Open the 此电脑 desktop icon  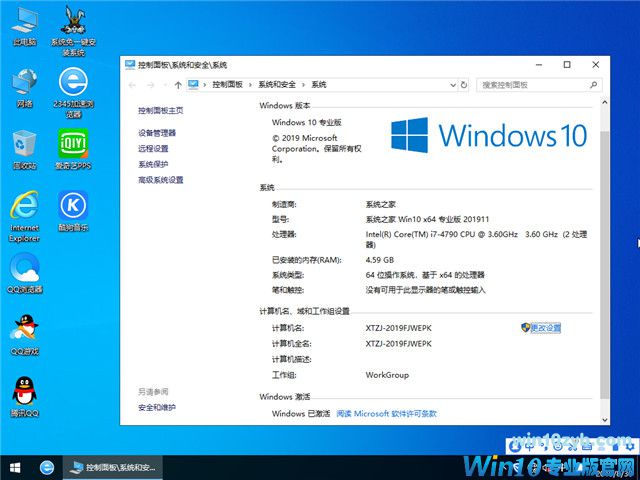24,26
